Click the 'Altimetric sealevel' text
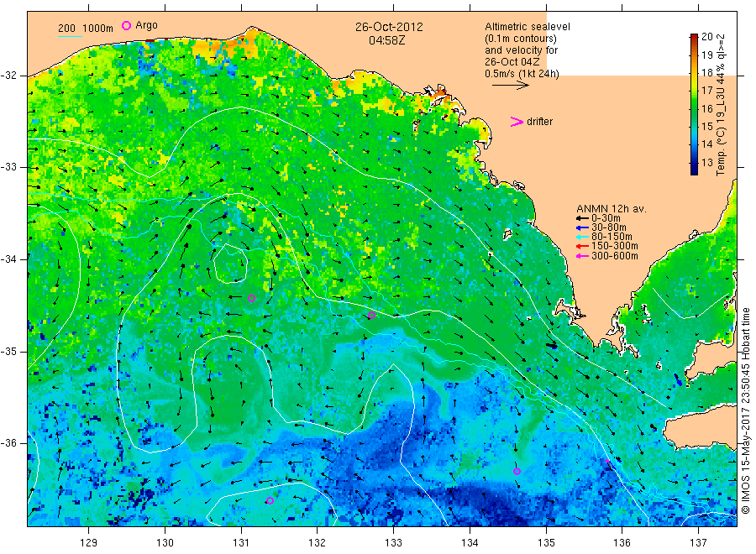756x554 pixels. point(528,27)
